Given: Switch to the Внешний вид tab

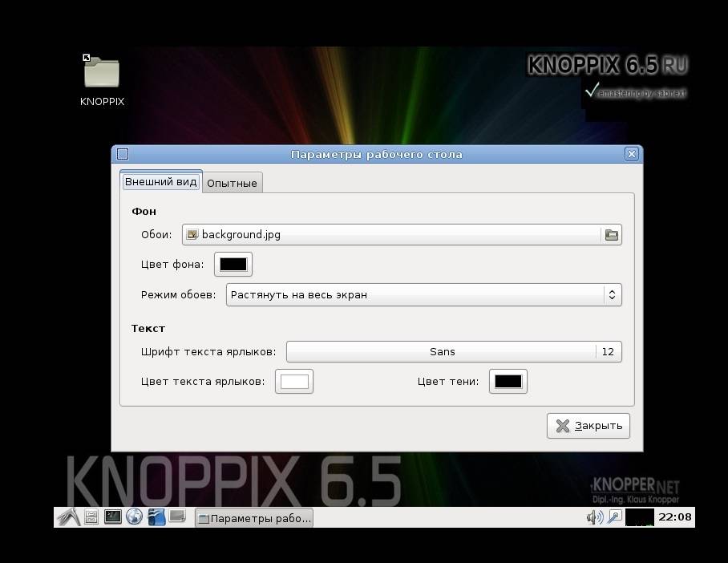Looking at the screenshot, I should 160,181.
